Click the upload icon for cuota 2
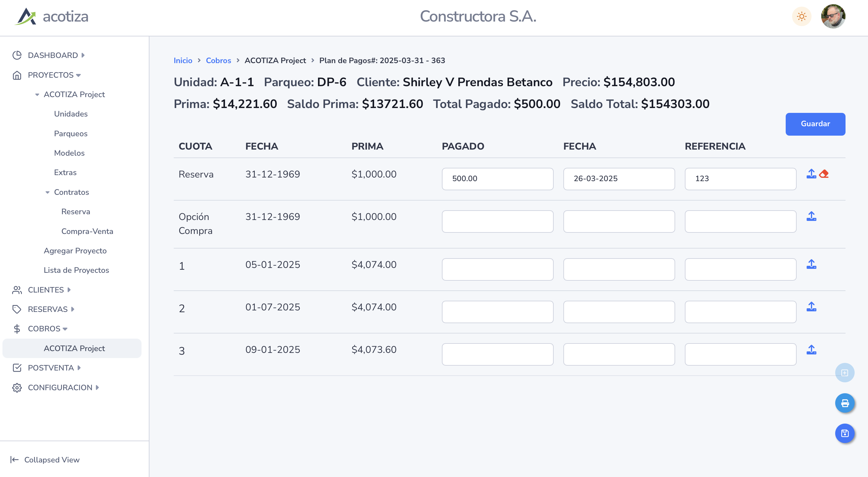This screenshot has width=868, height=477. 811,307
